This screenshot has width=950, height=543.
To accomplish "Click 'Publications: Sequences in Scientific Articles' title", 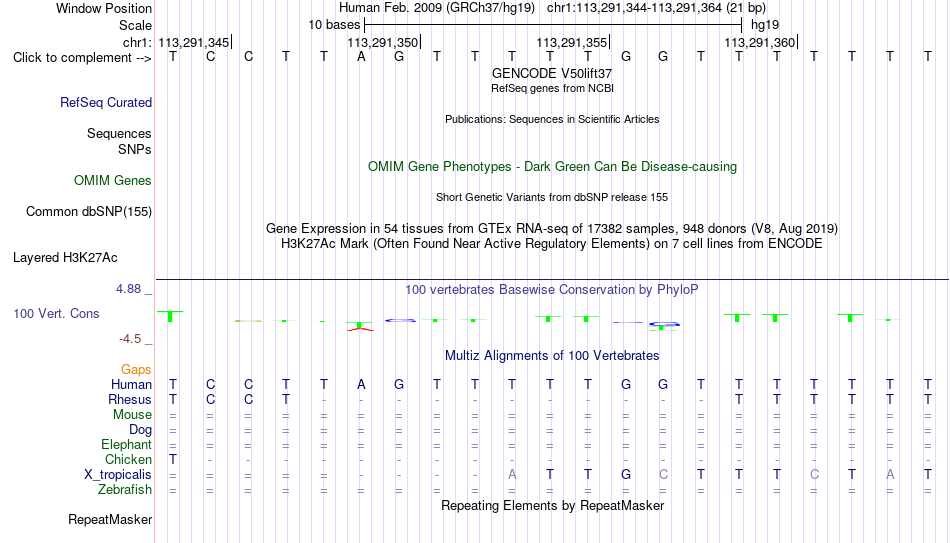I will 552,119.
